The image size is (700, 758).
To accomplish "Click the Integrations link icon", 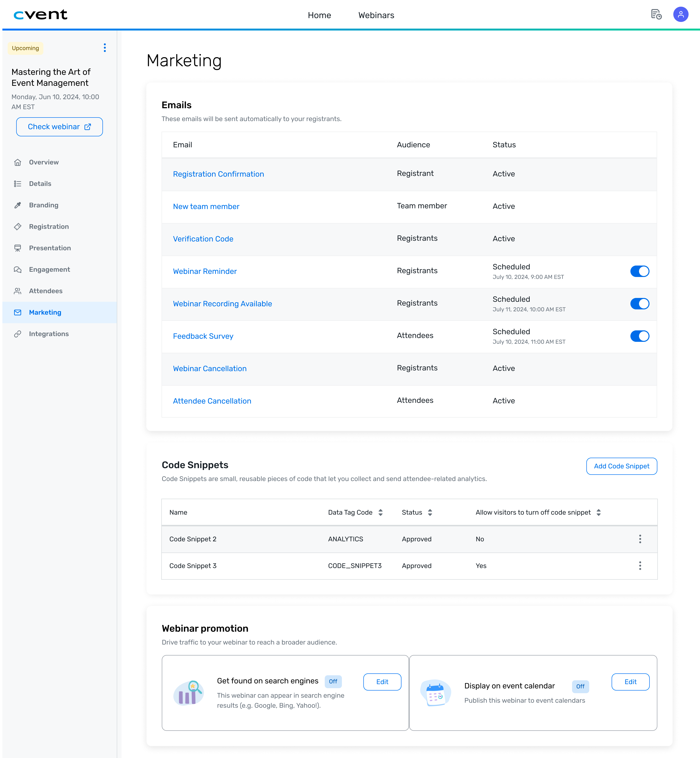I will pyautogui.click(x=17, y=334).
